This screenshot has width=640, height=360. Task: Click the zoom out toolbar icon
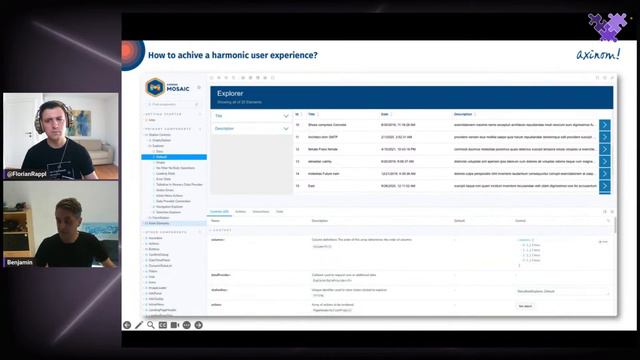[x=227, y=78]
